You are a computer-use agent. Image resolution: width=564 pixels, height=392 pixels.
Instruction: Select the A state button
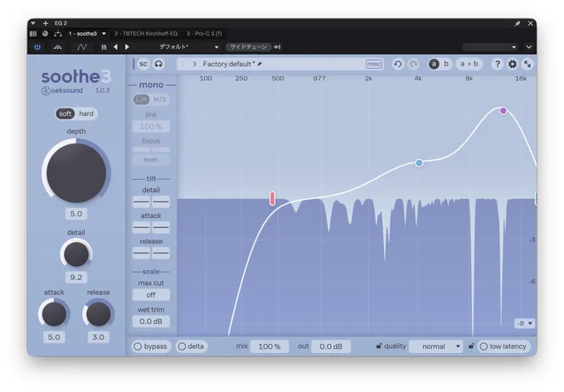click(x=434, y=64)
